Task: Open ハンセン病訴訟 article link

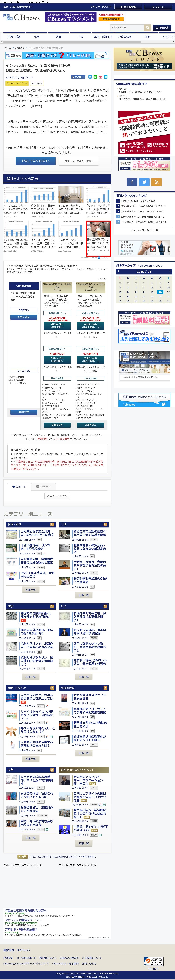Action: [x=90, y=632]
